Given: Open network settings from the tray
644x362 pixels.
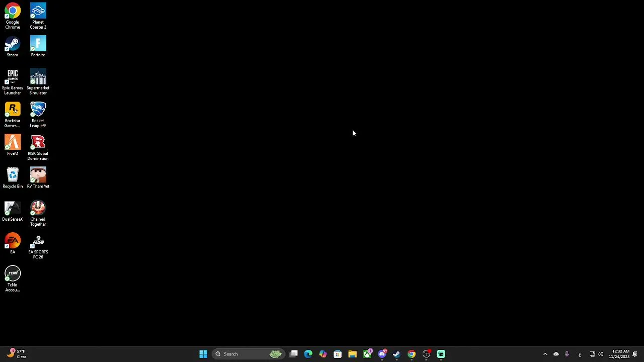Looking at the screenshot, I should pos(592,354).
